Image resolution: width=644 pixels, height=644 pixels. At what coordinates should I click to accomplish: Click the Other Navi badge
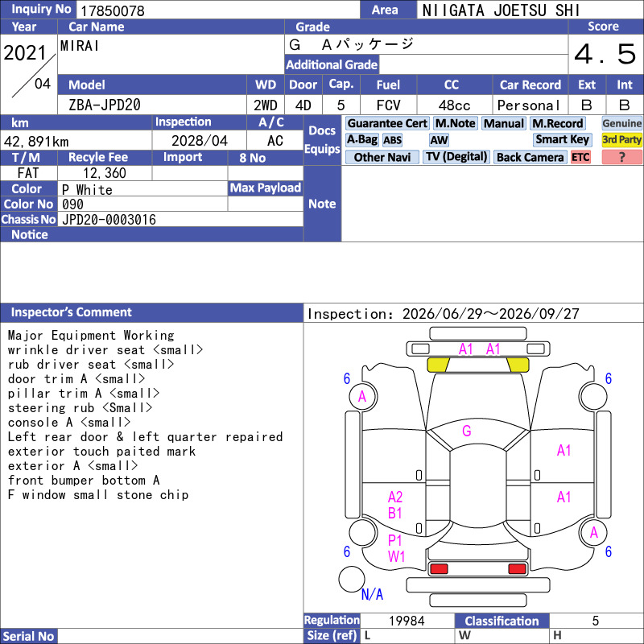coord(382,157)
